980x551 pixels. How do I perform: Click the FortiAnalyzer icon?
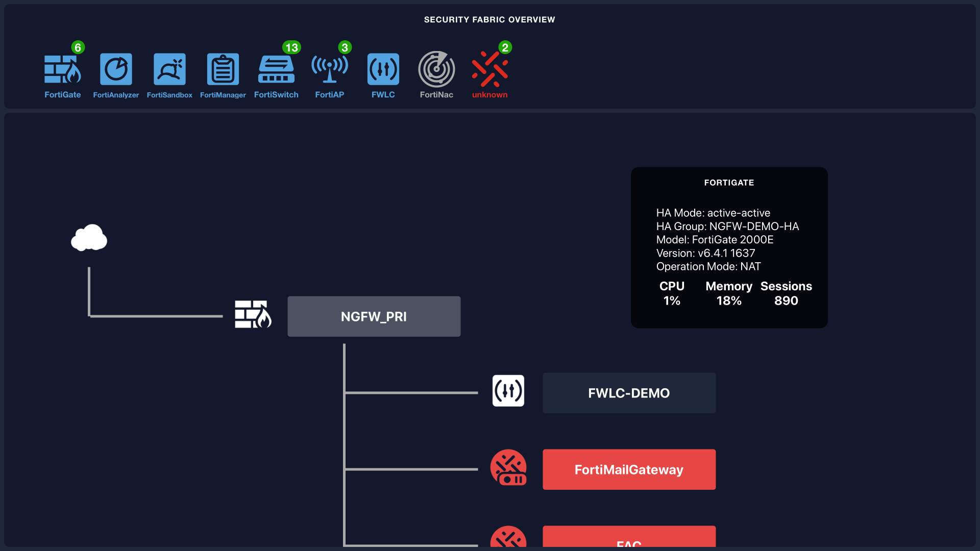[x=116, y=69]
